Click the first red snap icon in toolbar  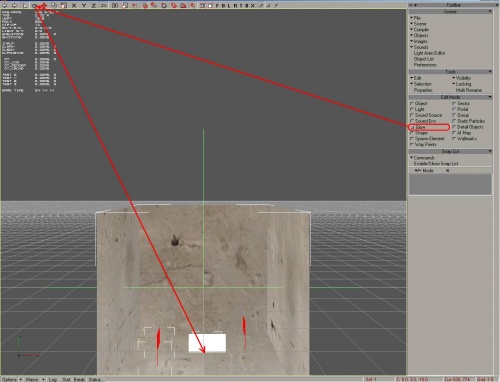click(144, 5)
